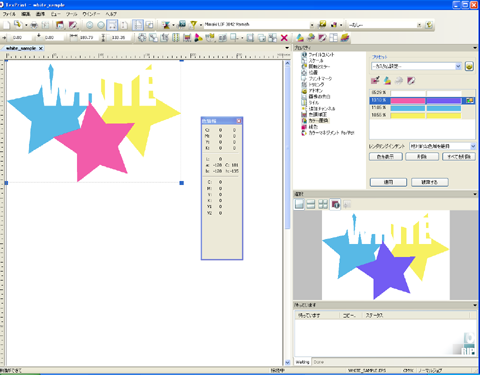
Task: Click the left apply button in properties
Action: [x=388, y=182]
